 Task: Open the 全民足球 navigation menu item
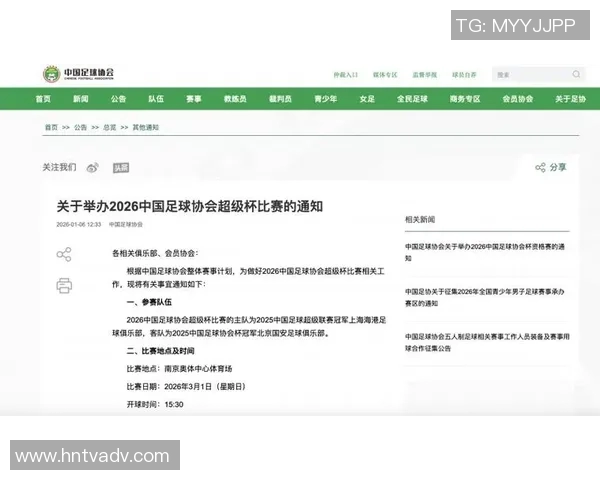click(x=412, y=99)
